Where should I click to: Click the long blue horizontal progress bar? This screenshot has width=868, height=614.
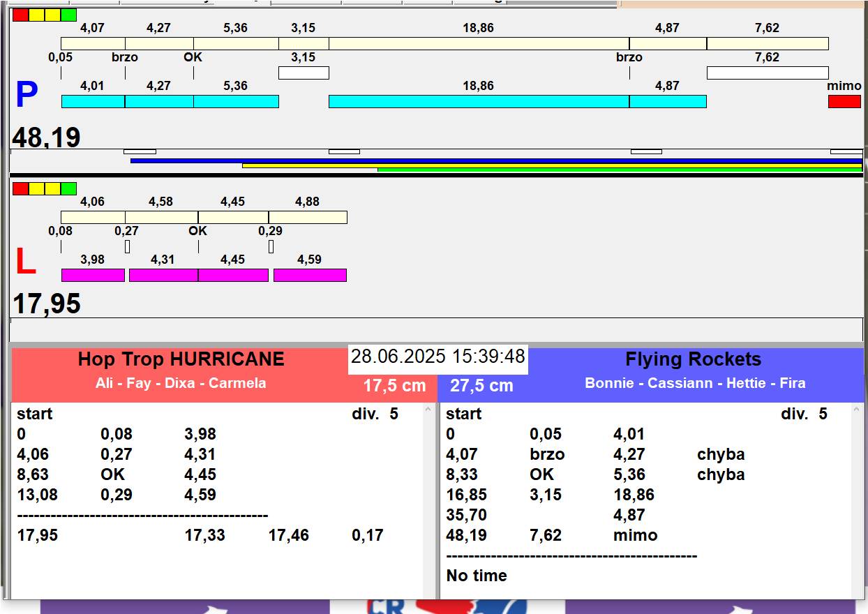496,160
